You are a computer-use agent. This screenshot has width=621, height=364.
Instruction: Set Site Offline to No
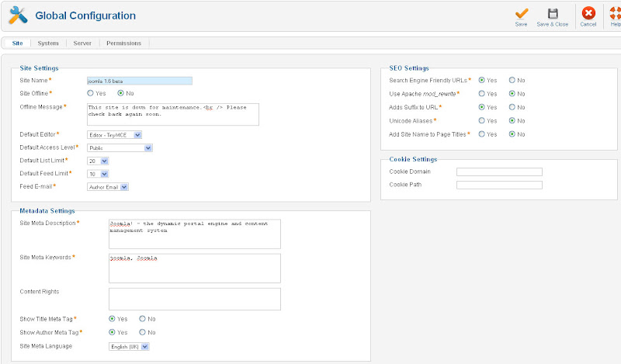[x=120, y=93]
